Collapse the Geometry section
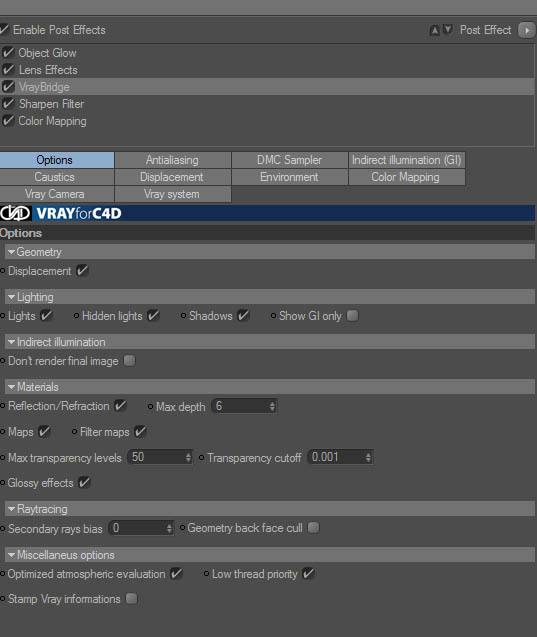 (x=11, y=252)
